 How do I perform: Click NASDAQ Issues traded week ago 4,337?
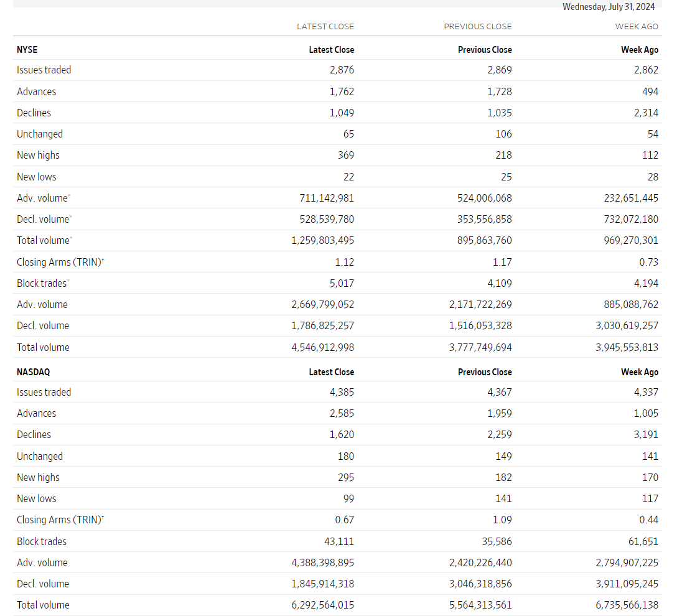pyautogui.click(x=646, y=393)
